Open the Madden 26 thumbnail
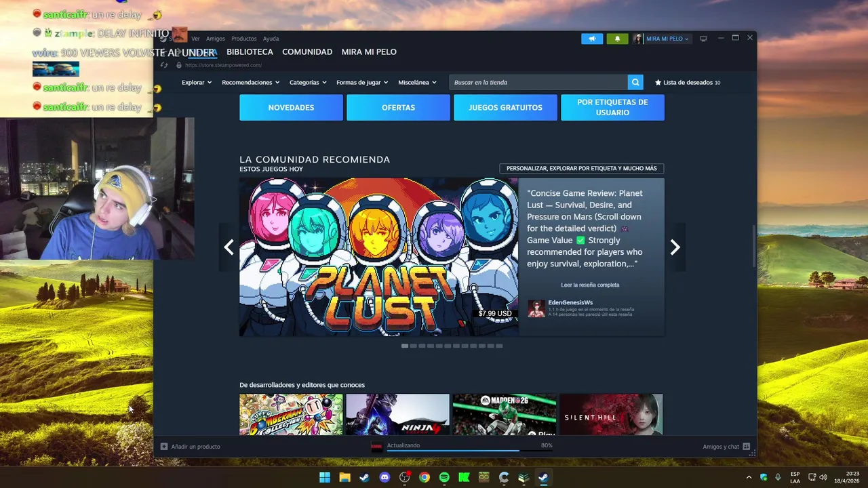 [504, 414]
